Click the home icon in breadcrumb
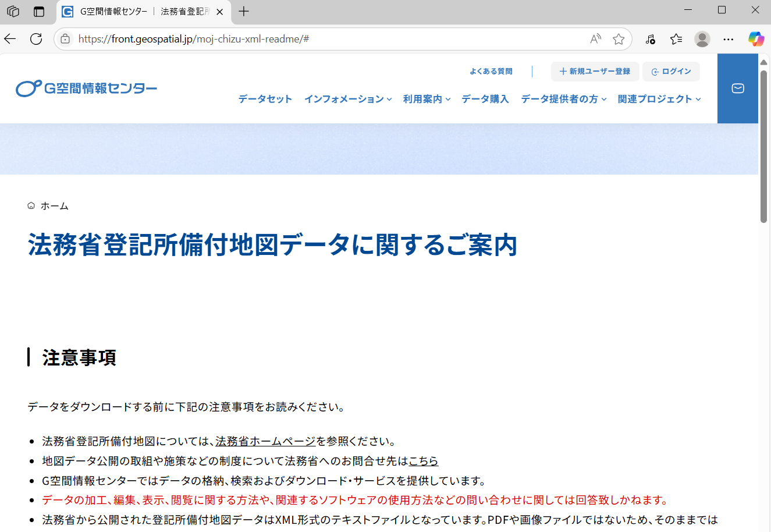Screen dimensions: 771x532 point(31,205)
